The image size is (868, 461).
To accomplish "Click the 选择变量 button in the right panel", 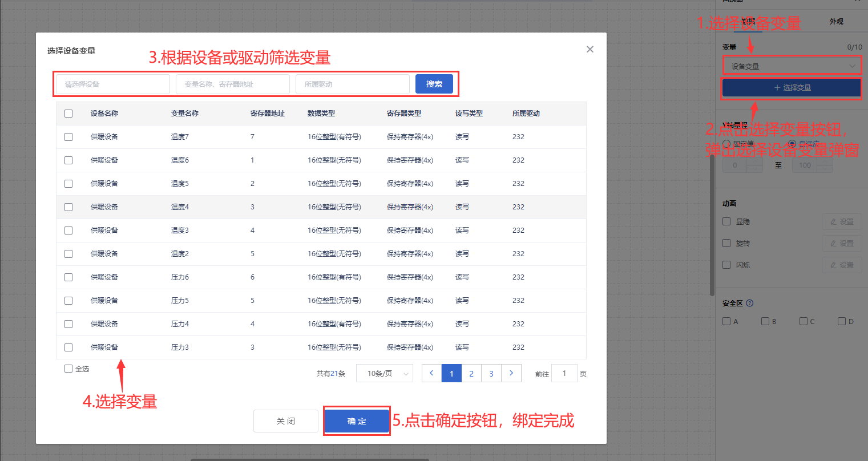I will coord(792,88).
